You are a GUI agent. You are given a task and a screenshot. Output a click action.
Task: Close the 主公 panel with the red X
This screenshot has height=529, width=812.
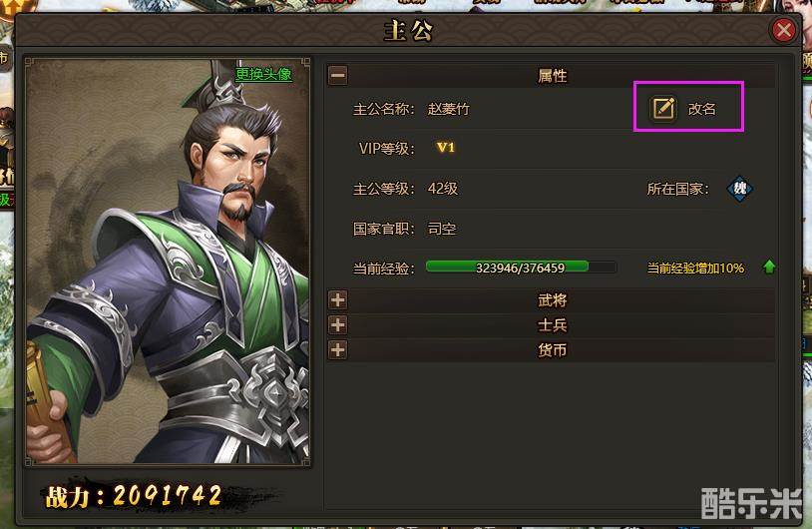783,30
